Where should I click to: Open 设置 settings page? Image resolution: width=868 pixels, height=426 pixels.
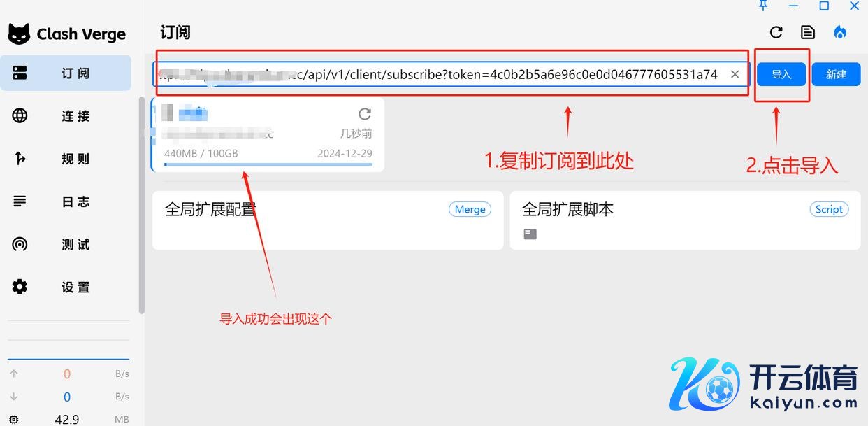click(x=66, y=287)
